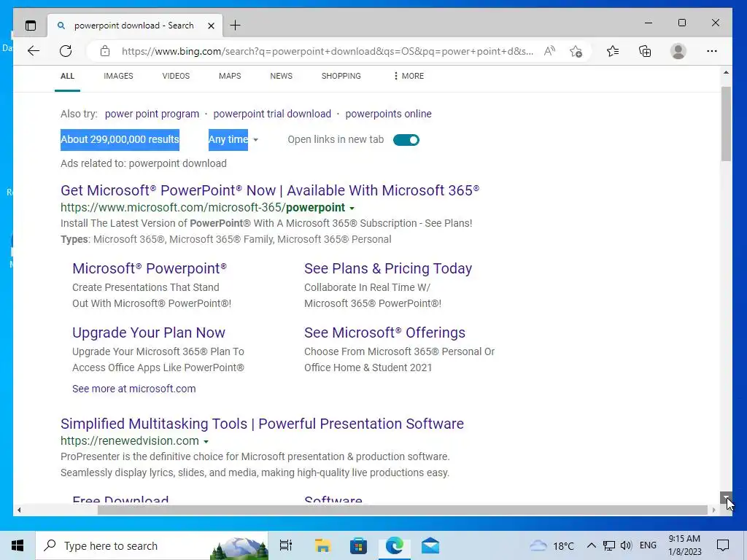
Task: Show hidden system tray icons
Action: pos(591,545)
